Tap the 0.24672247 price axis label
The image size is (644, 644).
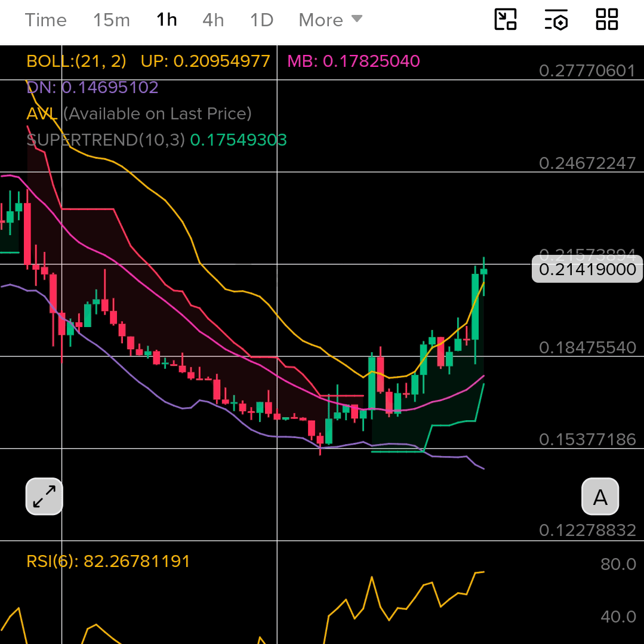587,163
